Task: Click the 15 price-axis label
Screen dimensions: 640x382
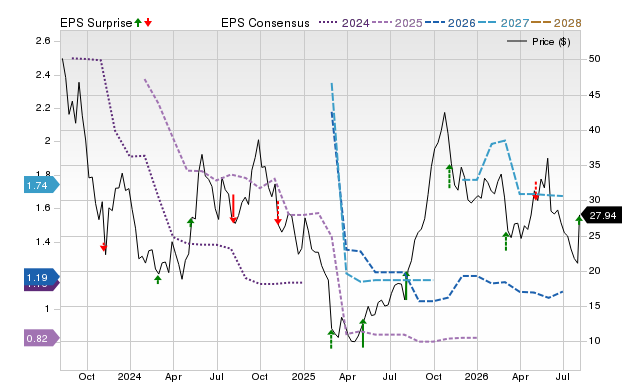Action: 594,306
